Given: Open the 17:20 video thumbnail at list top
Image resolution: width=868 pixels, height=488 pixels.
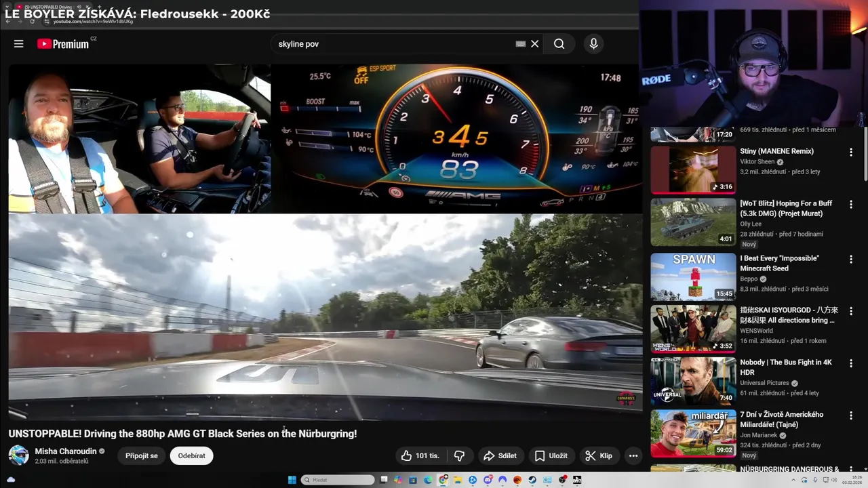Looking at the screenshot, I should point(693,134).
